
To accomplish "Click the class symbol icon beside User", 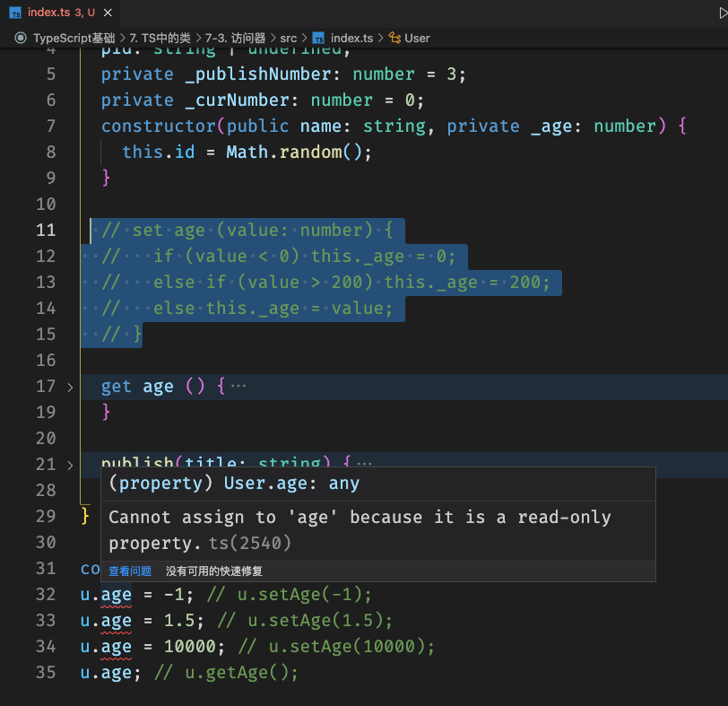I will click(x=394, y=38).
